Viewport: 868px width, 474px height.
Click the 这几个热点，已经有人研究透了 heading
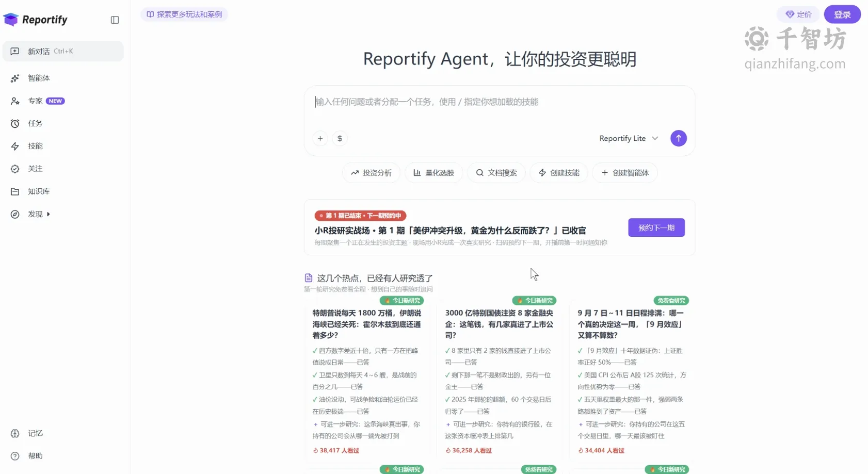[x=375, y=278]
